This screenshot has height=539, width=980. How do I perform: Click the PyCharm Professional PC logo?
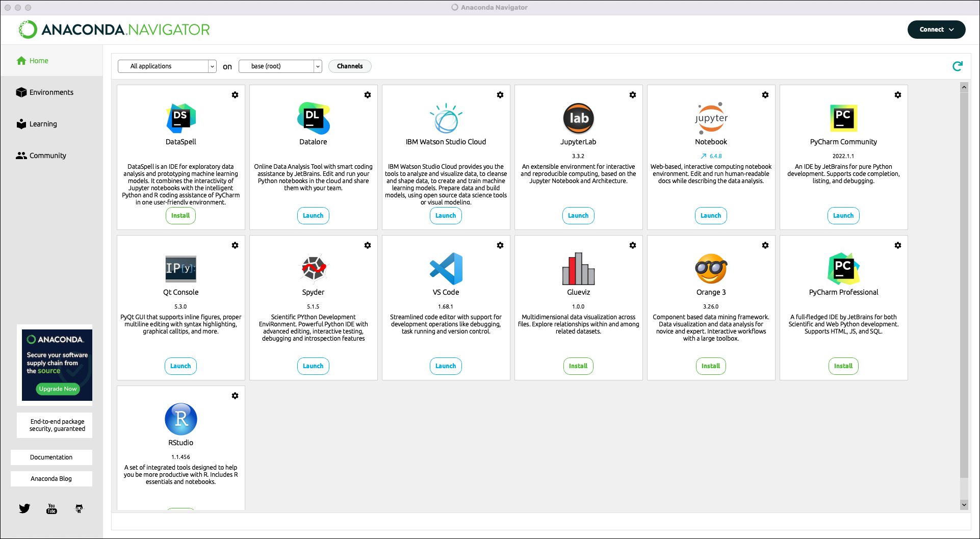[x=844, y=268]
